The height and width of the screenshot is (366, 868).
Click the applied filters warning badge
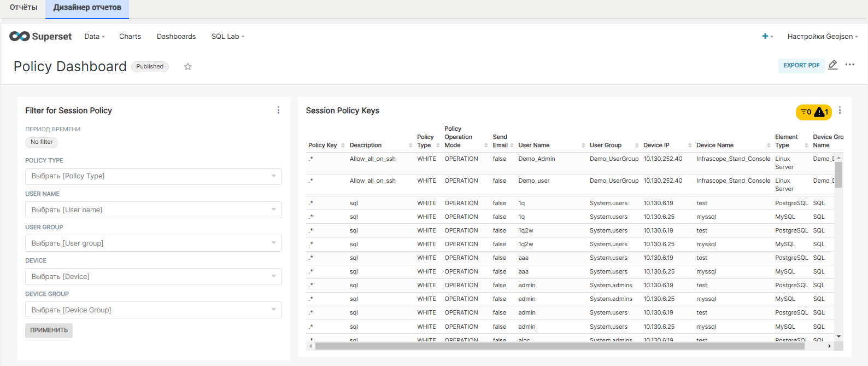pyautogui.click(x=814, y=112)
